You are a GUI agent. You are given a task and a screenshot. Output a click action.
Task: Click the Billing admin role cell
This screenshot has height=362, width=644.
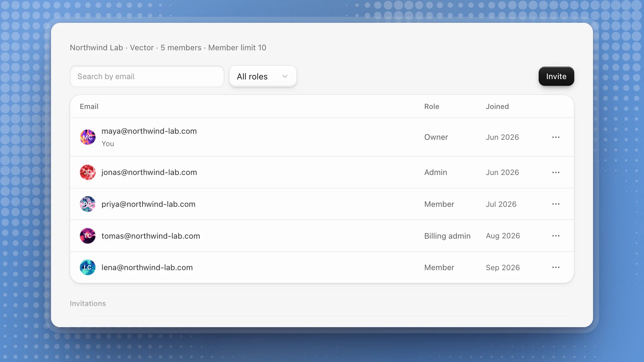(x=447, y=236)
